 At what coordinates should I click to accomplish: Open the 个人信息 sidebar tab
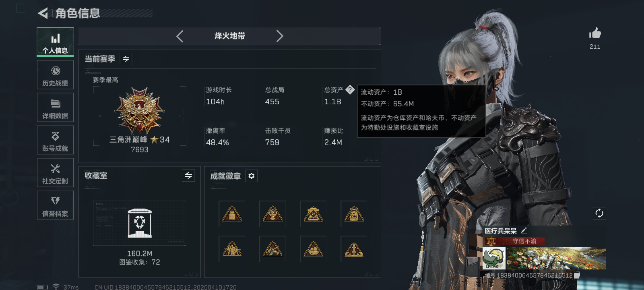point(55,42)
